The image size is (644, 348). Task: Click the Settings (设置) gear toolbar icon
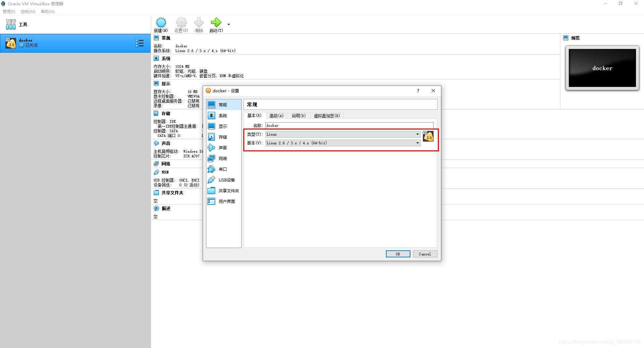pos(181,22)
